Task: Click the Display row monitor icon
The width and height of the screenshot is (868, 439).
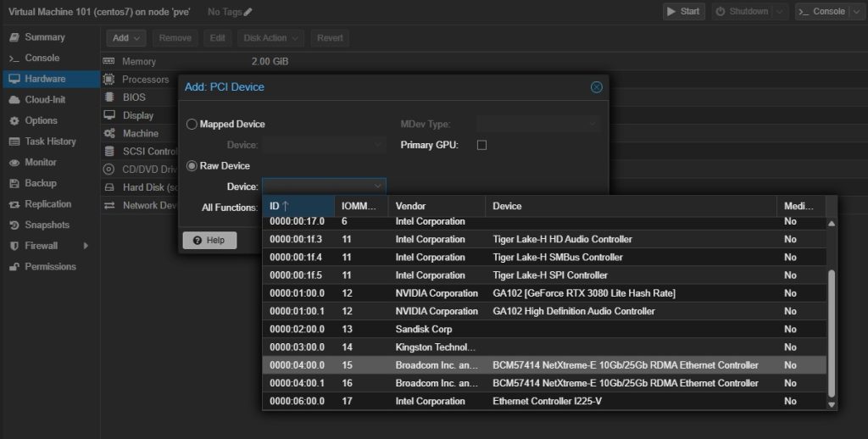Action: pos(109,115)
